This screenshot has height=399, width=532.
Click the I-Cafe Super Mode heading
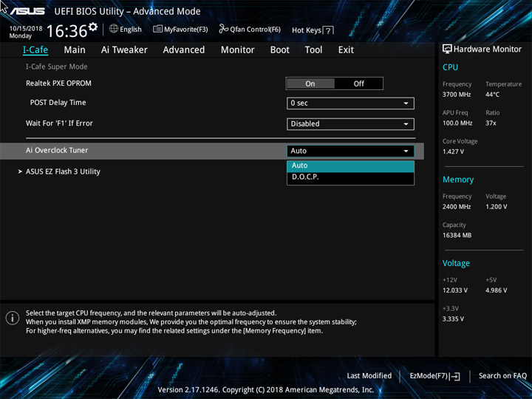57,66
